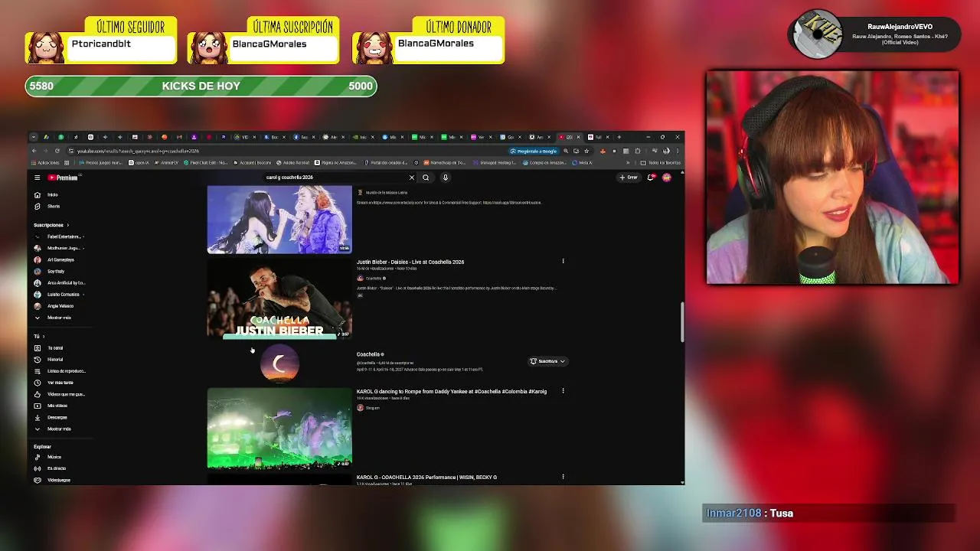Image resolution: width=980 pixels, height=551 pixels.
Task: Open KAROL G COACHELLA 2026 Performance title
Action: point(426,477)
